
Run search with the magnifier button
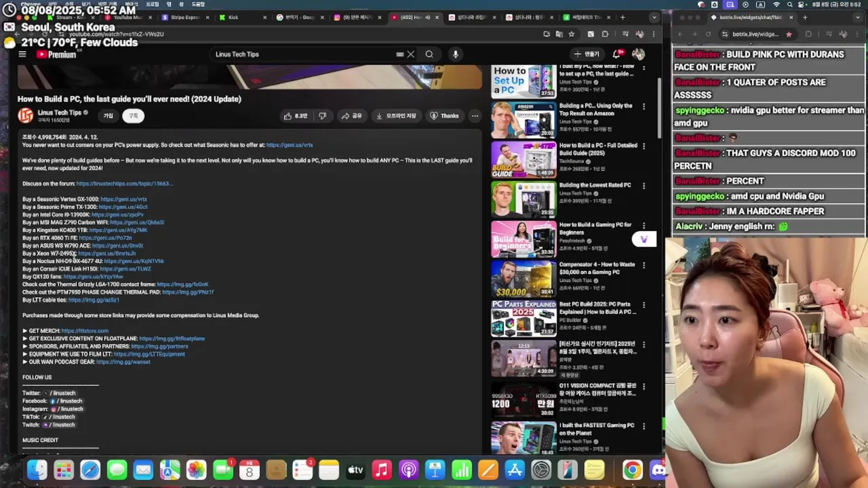click(429, 54)
